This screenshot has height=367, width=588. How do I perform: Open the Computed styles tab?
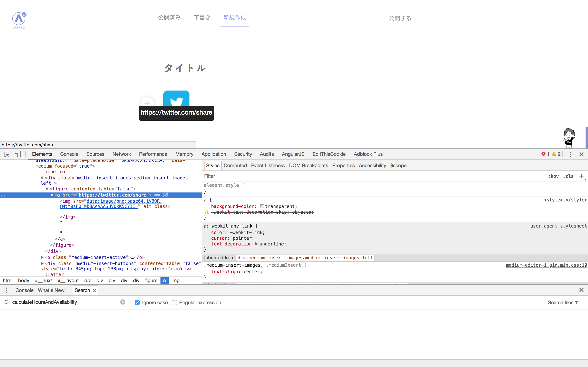click(235, 166)
